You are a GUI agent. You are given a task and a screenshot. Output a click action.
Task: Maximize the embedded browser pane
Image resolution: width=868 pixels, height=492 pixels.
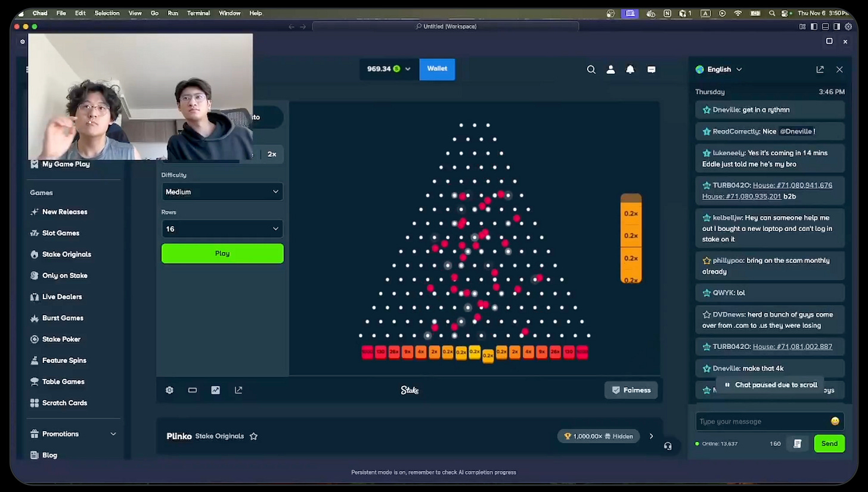[829, 41]
